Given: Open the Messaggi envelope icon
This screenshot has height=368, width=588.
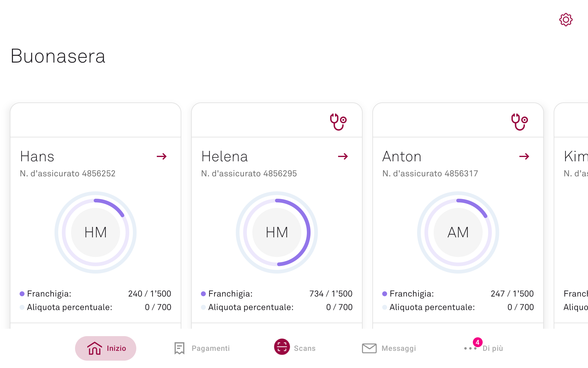Looking at the screenshot, I should [369, 348].
